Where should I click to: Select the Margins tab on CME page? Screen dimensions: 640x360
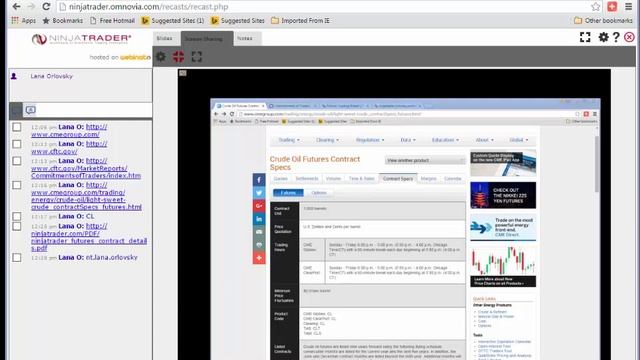tap(429, 179)
